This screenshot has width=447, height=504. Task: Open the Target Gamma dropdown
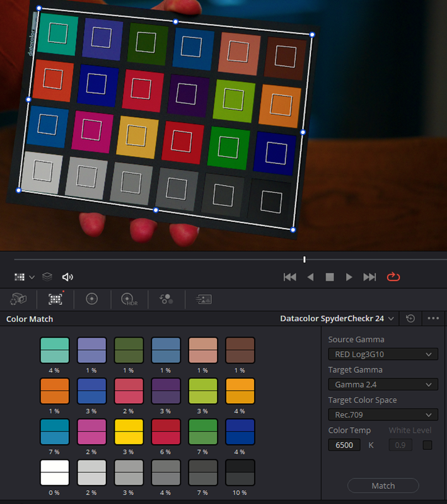[383, 384]
